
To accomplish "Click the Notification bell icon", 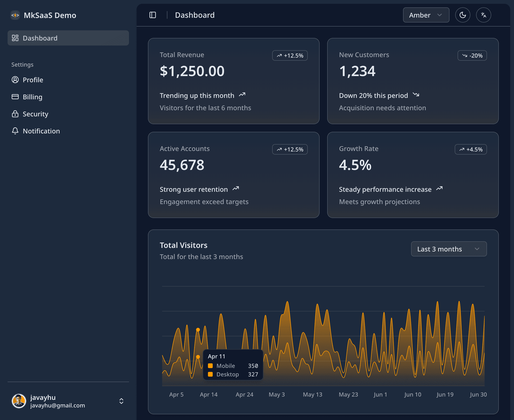I will coord(15,131).
